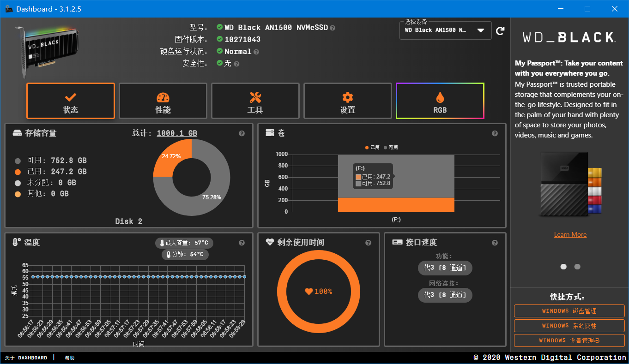Click the heart icon beside 剩余使用时间
Image resolution: width=629 pixels, height=364 pixels.
tap(270, 242)
